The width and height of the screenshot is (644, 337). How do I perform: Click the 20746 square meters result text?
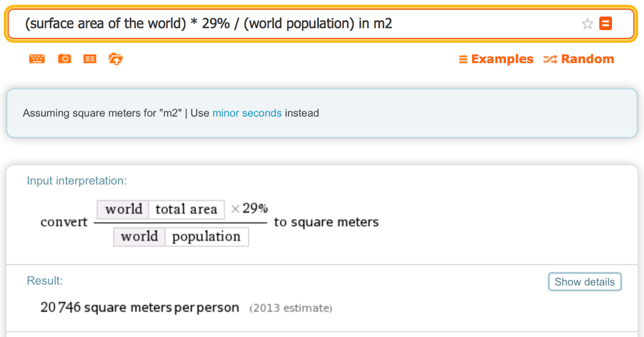pos(139,308)
